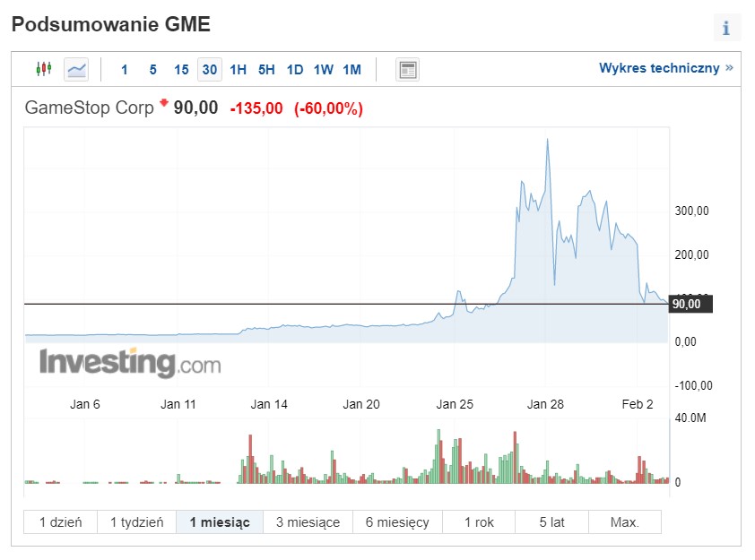The height and width of the screenshot is (560, 755).
Task: Select the 5 lat range tab
Action: 551,522
